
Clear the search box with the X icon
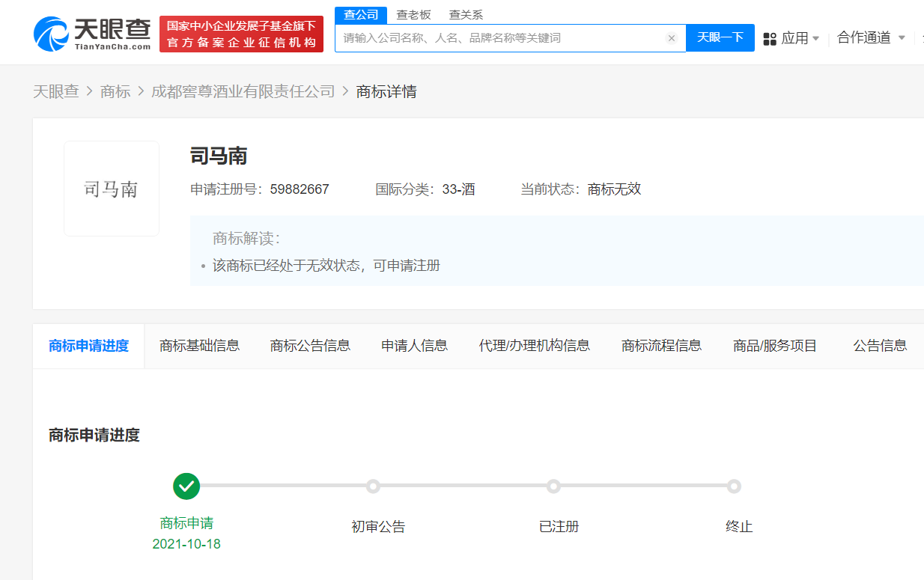point(672,38)
